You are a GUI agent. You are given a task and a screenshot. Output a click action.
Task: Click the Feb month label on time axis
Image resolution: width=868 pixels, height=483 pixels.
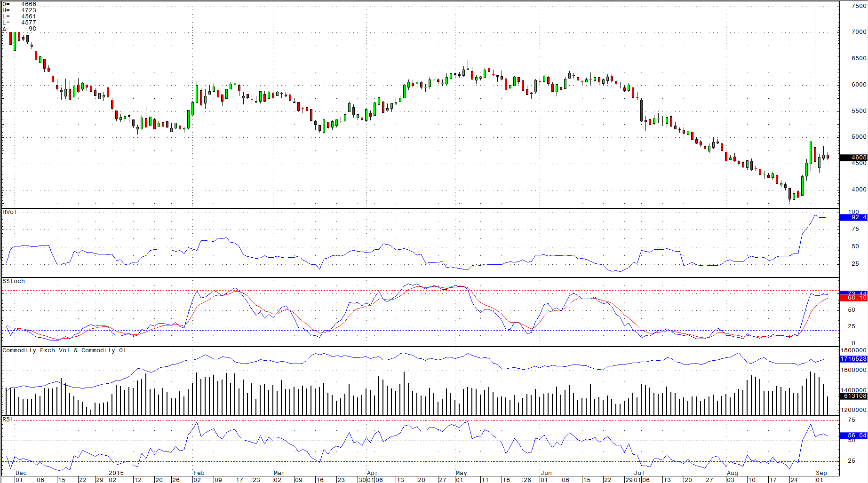[199, 473]
